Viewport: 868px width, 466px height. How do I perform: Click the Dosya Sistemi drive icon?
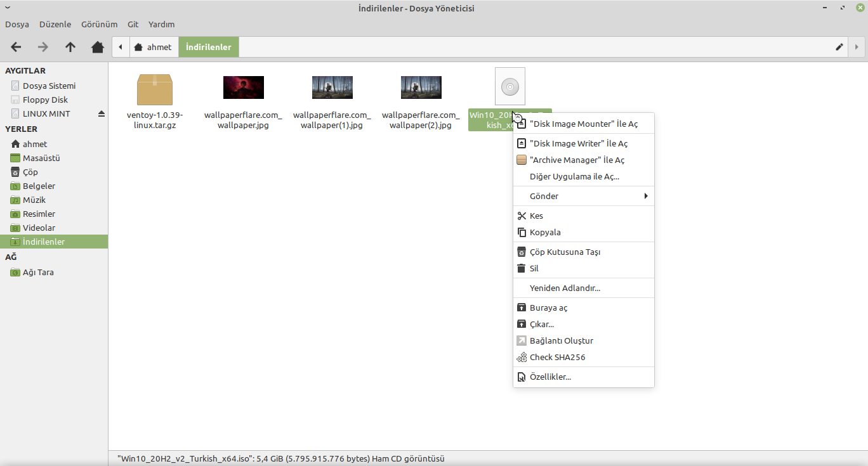(15, 86)
